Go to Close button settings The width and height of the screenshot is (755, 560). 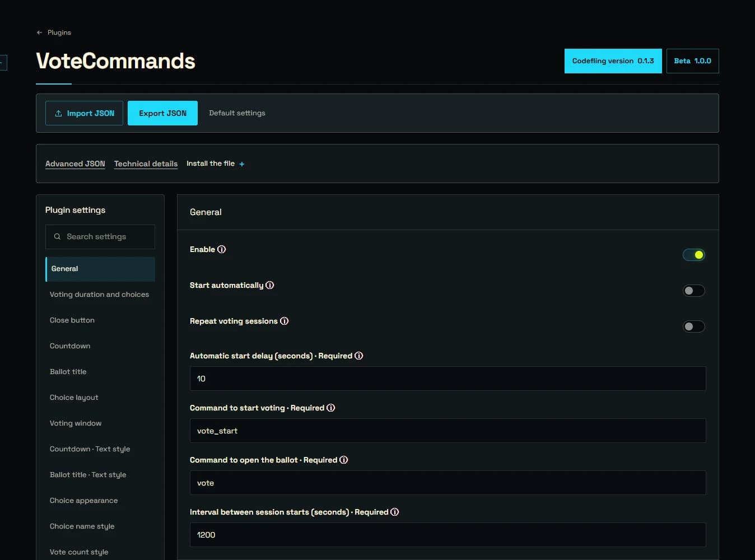100,320
